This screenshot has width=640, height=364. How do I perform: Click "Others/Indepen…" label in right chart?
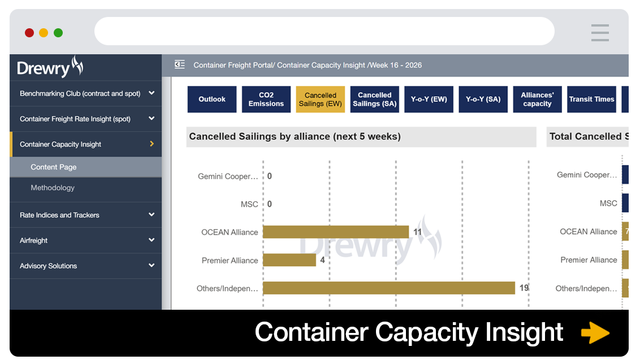(586, 288)
